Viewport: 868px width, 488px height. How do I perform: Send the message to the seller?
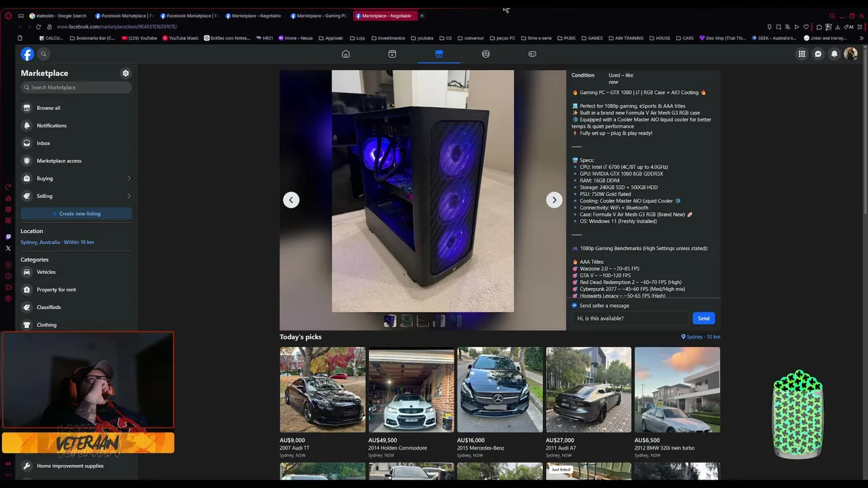pos(703,319)
